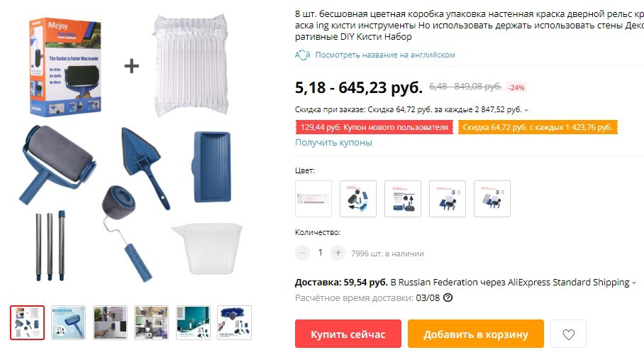This screenshot has height=355, width=644.
Task: Open the Получить купоны link
Action: [x=333, y=142]
